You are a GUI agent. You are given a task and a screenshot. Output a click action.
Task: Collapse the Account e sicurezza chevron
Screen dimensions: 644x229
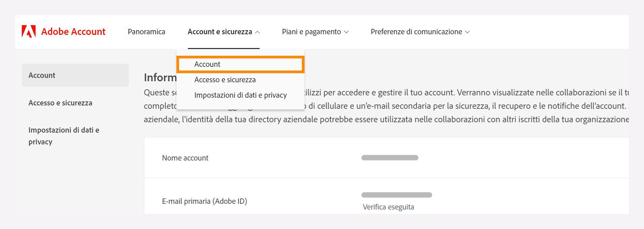point(258,32)
